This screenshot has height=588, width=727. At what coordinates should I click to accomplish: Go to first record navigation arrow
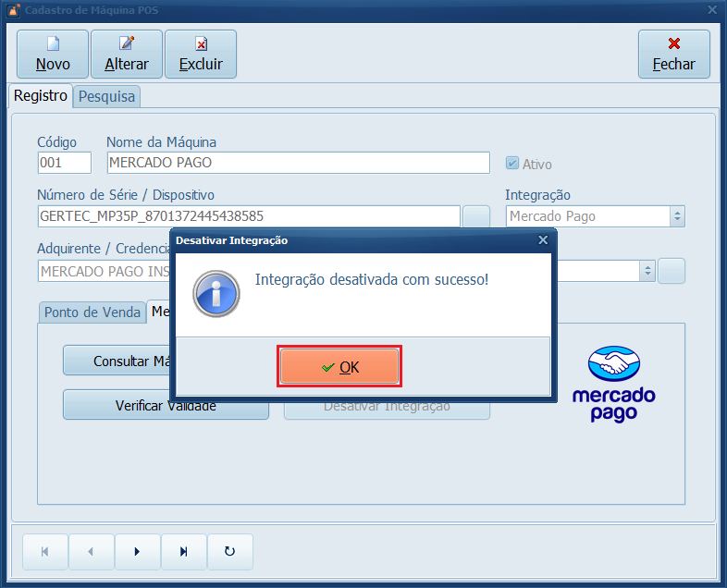(44, 552)
